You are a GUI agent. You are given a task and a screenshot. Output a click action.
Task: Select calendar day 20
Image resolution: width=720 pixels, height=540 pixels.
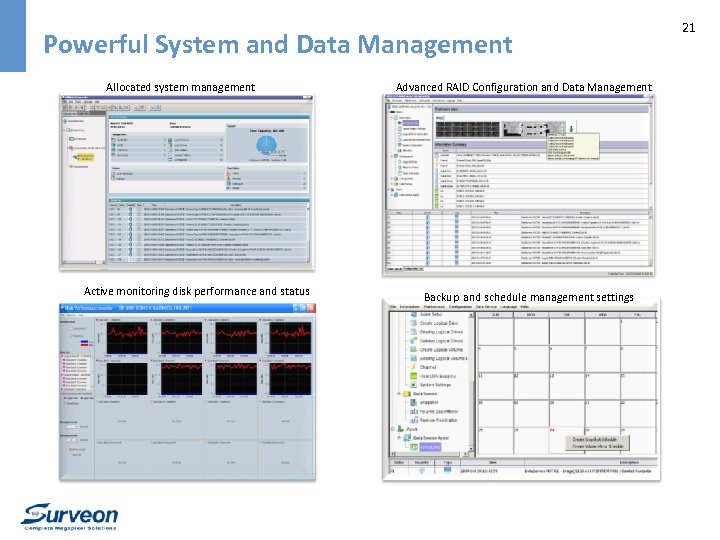(x=567, y=413)
